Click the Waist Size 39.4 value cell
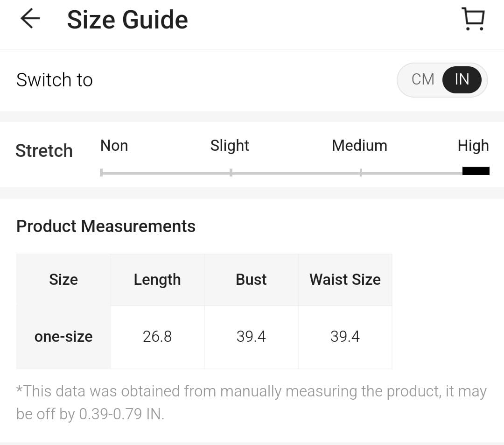 tap(345, 337)
